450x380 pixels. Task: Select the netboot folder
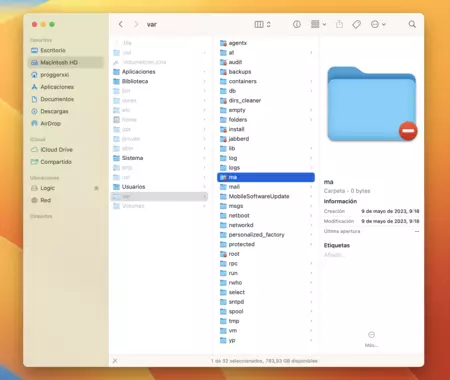[266, 215]
